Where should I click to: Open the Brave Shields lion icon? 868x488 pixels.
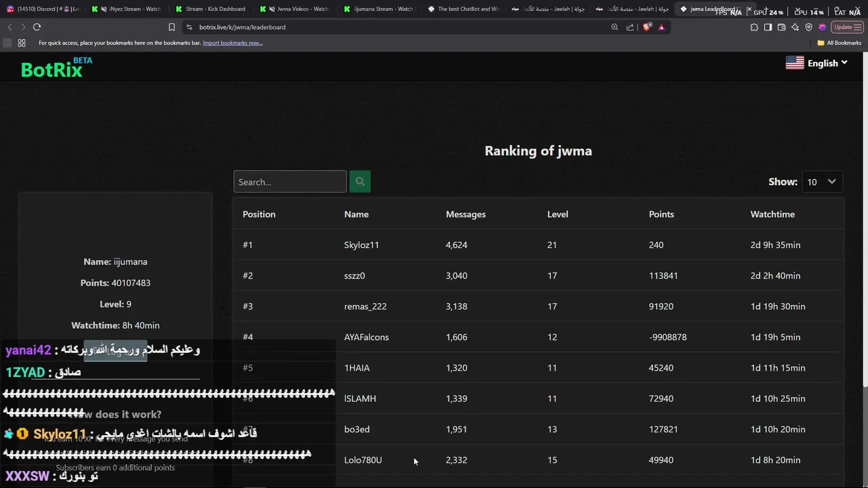pos(647,27)
